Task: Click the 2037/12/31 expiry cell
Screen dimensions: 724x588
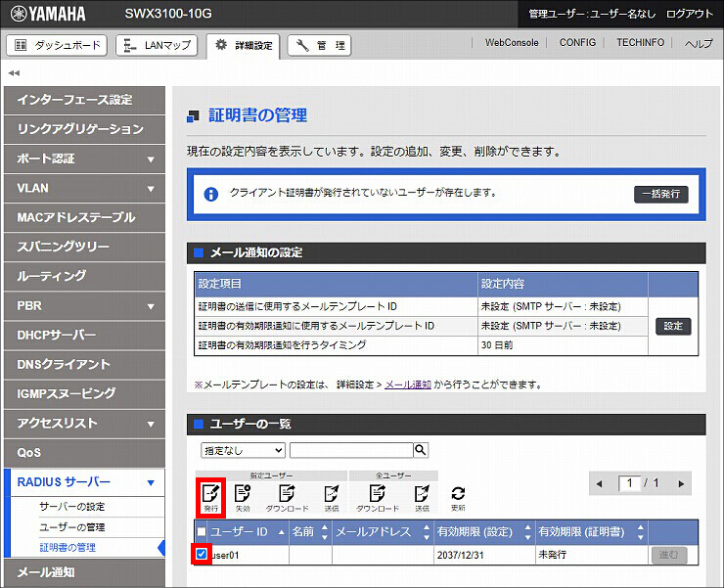Action: [484, 555]
